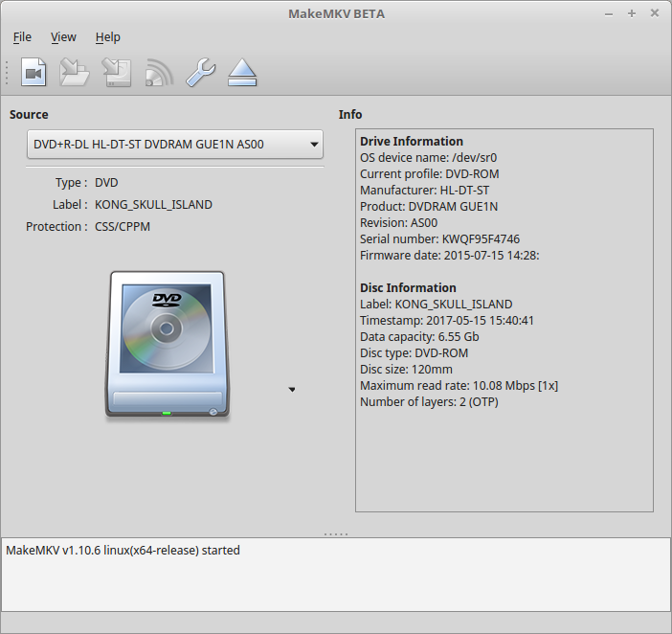Viewport: 672px width, 634px height.
Task: Click 'Firmware date: 2015-07-15 14:28:' line
Action: click(x=450, y=256)
